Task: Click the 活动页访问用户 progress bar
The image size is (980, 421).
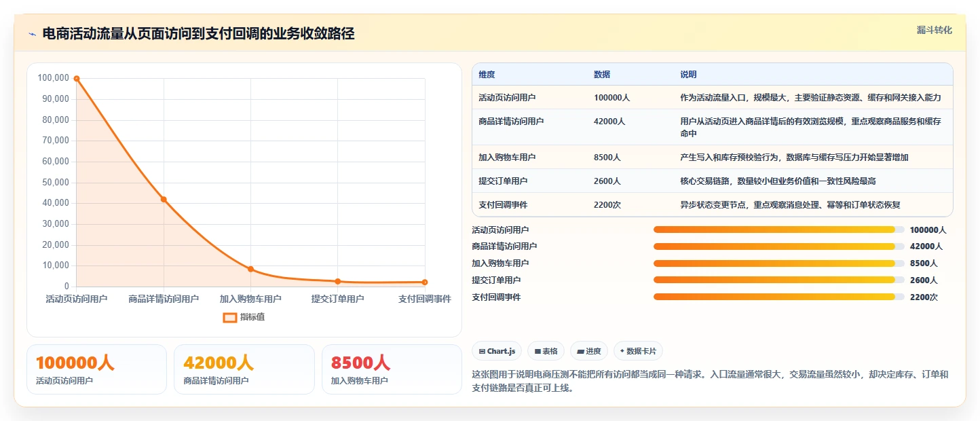Action: pos(778,230)
